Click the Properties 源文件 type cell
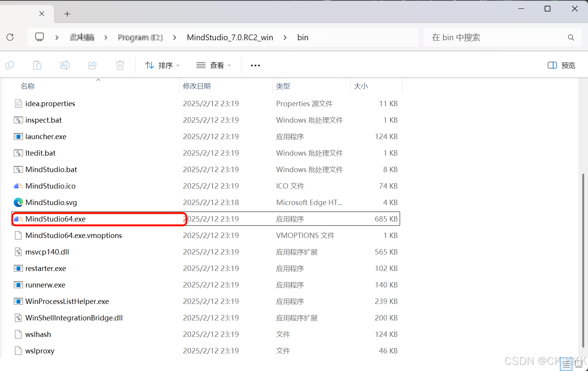Viewport: 588px width, 371px height. [305, 103]
